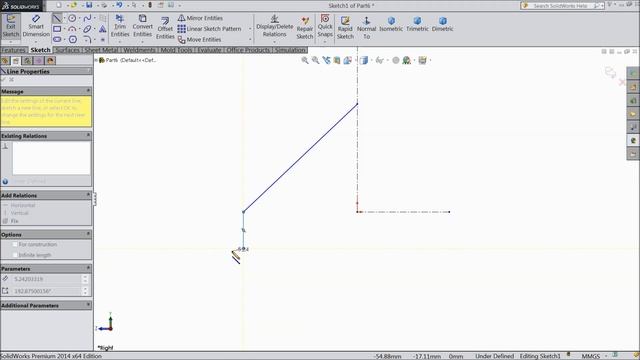Choose the Circle sketch tool
Image resolution: width=640 pixels, height=360 pixels.
click(x=72, y=18)
